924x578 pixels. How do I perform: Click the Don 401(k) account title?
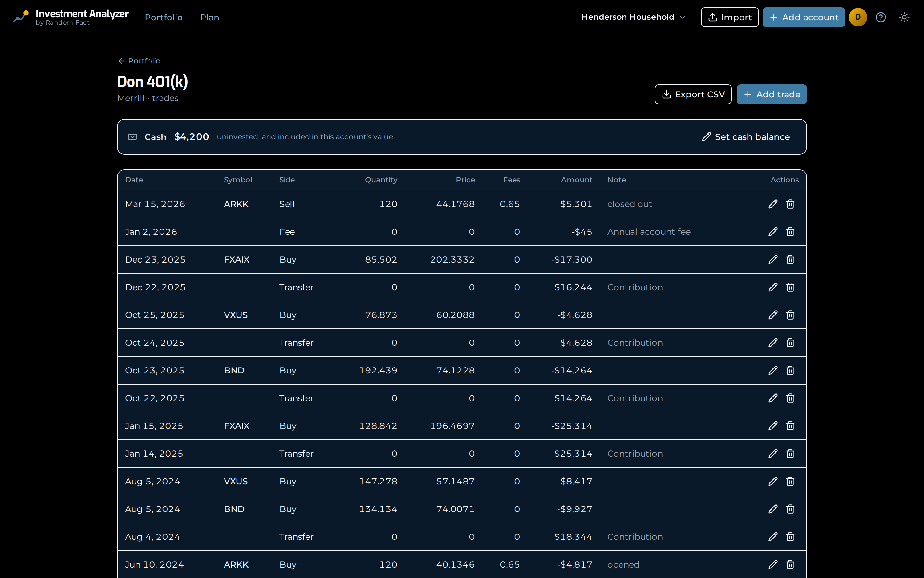click(152, 81)
